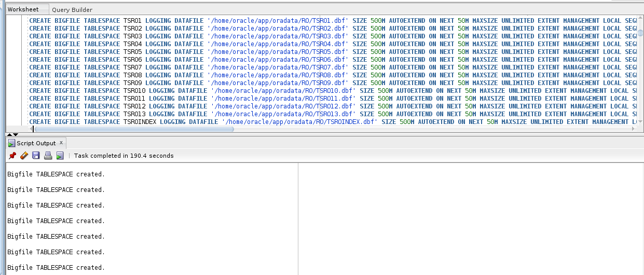The height and width of the screenshot is (275, 644).
Task: Switch to the Worksheet tab
Action: coord(23,9)
